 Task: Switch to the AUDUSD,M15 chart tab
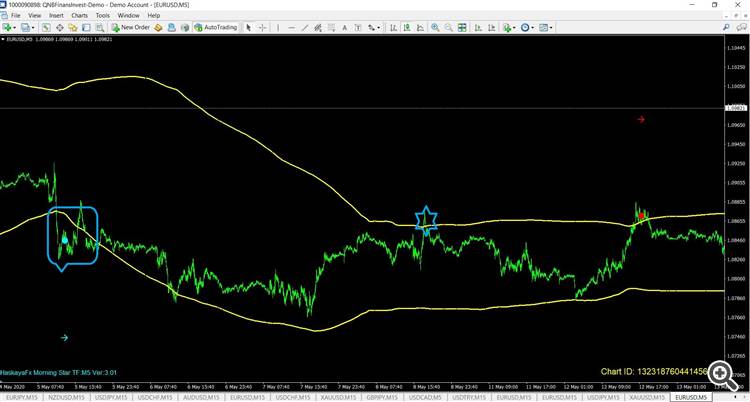[x=203, y=397]
